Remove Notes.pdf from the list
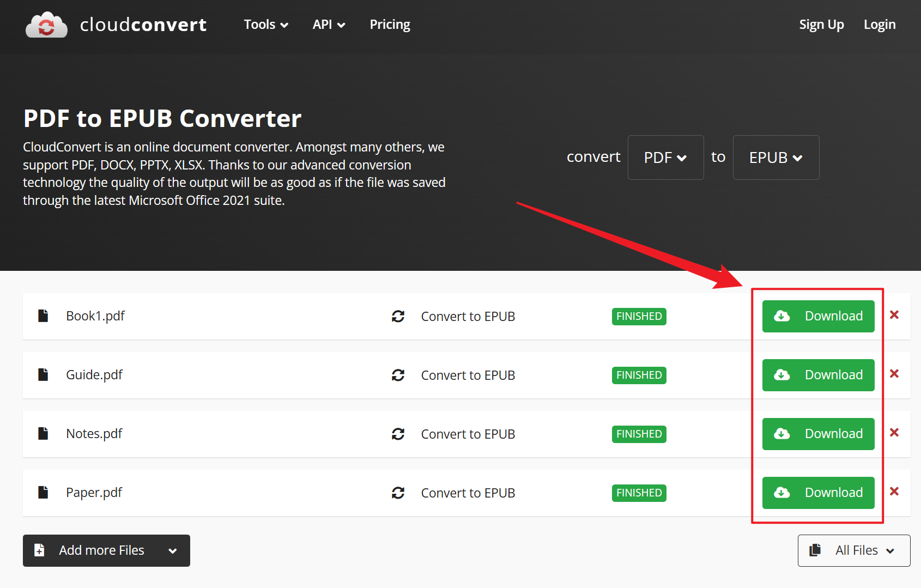The image size is (921, 588). click(894, 433)
